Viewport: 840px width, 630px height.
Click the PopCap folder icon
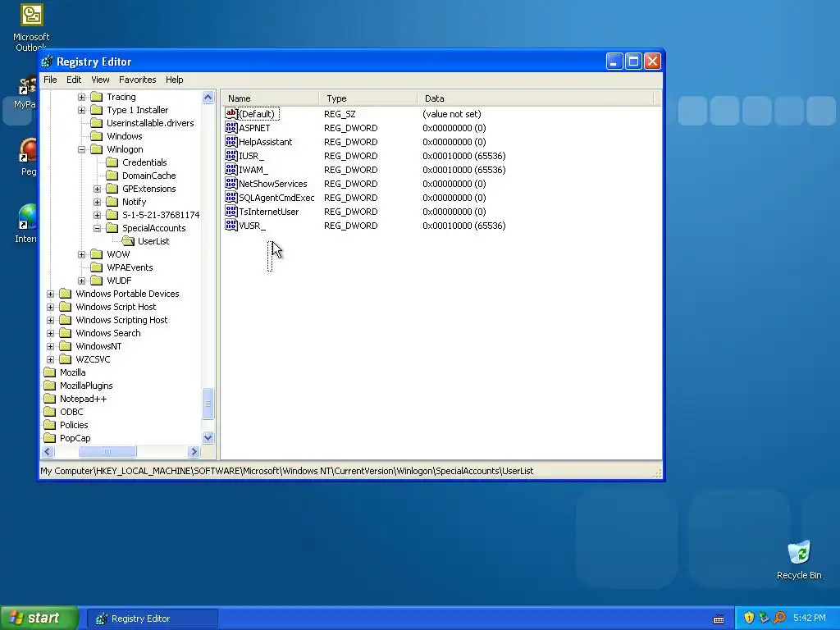[50, 438]
